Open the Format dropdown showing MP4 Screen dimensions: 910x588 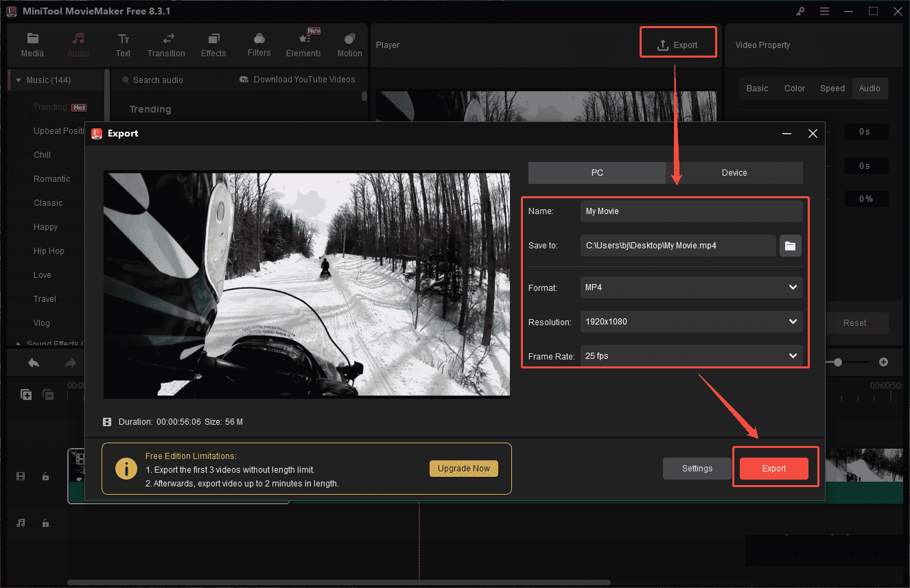(691, 287)
